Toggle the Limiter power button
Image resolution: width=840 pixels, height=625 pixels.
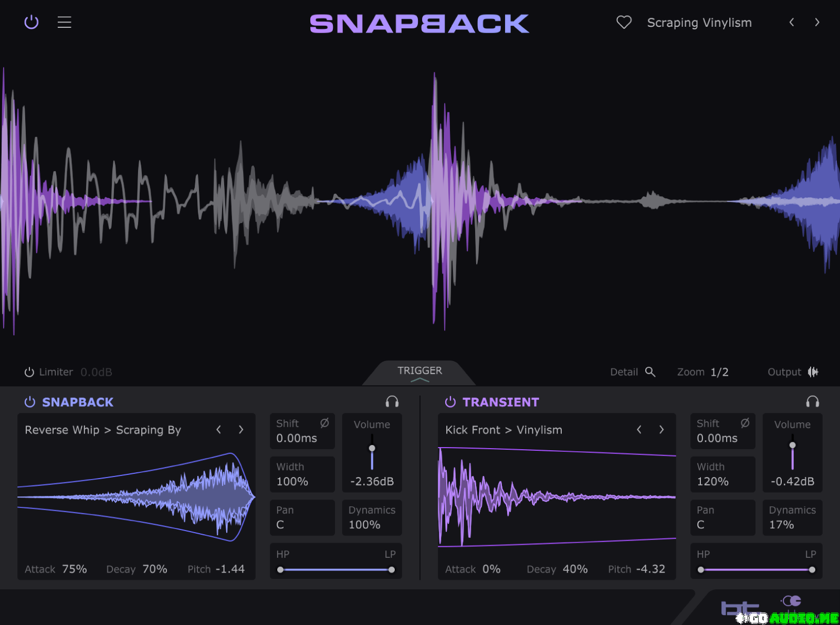pyautogui.click(x=29, y=372)
